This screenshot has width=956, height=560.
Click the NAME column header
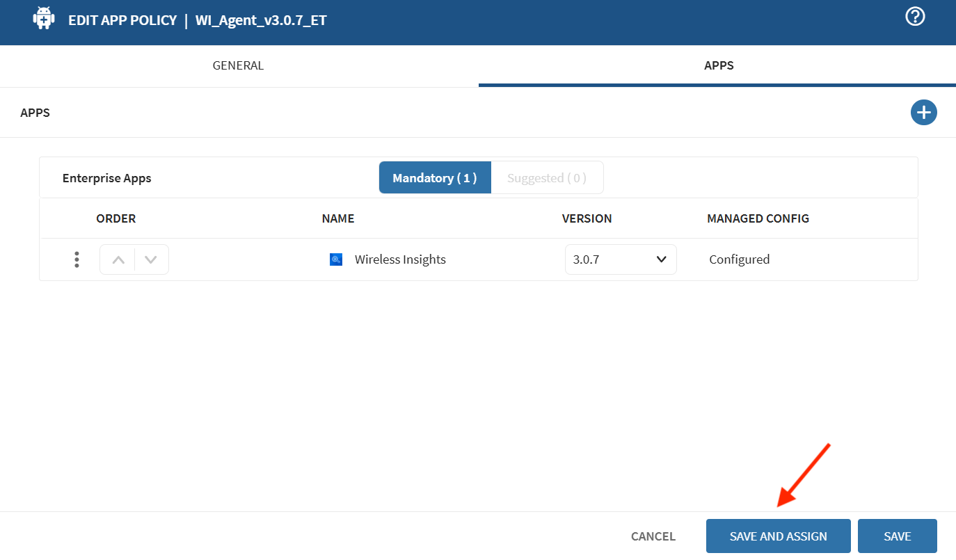point(338,218)
